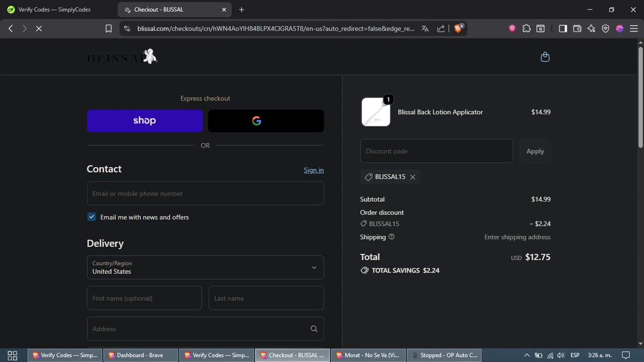Click the Brave Rewards icon in toolbar
The height and width of the screenshot is (362, 644).
pyautogui.click(x=620, y=28)
